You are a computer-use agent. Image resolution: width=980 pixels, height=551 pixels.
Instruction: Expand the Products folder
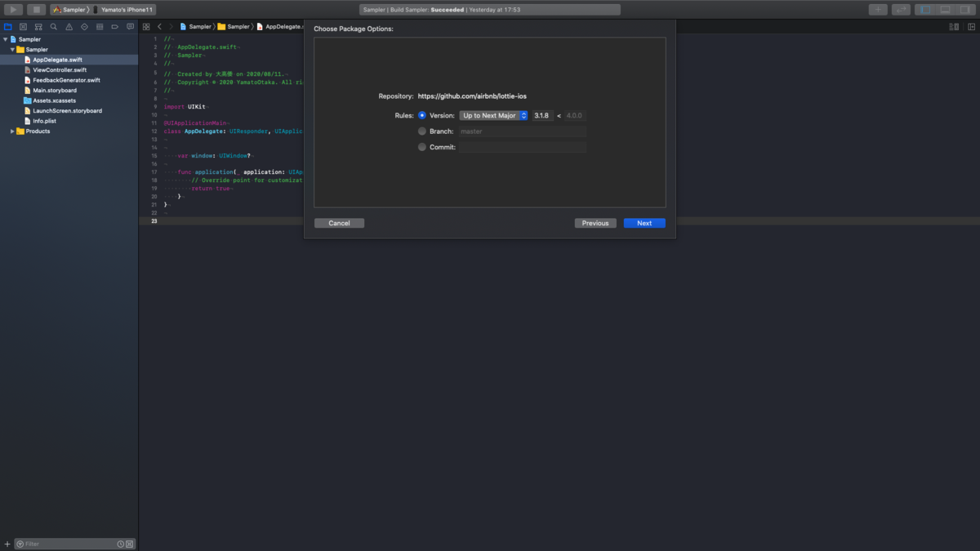pyautogui.click(x=12, y=131)
